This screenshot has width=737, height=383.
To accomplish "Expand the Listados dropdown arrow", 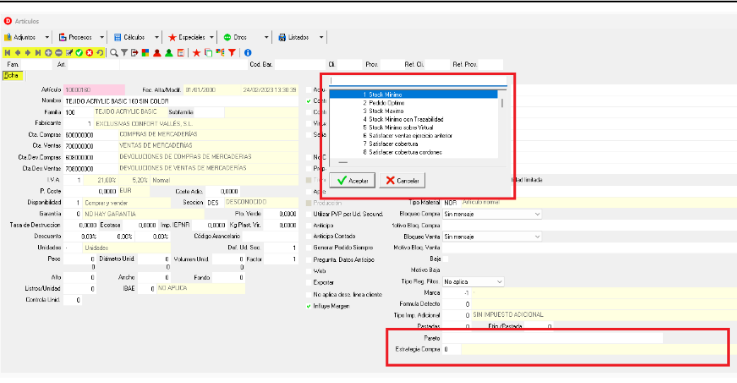I will 321,37.
